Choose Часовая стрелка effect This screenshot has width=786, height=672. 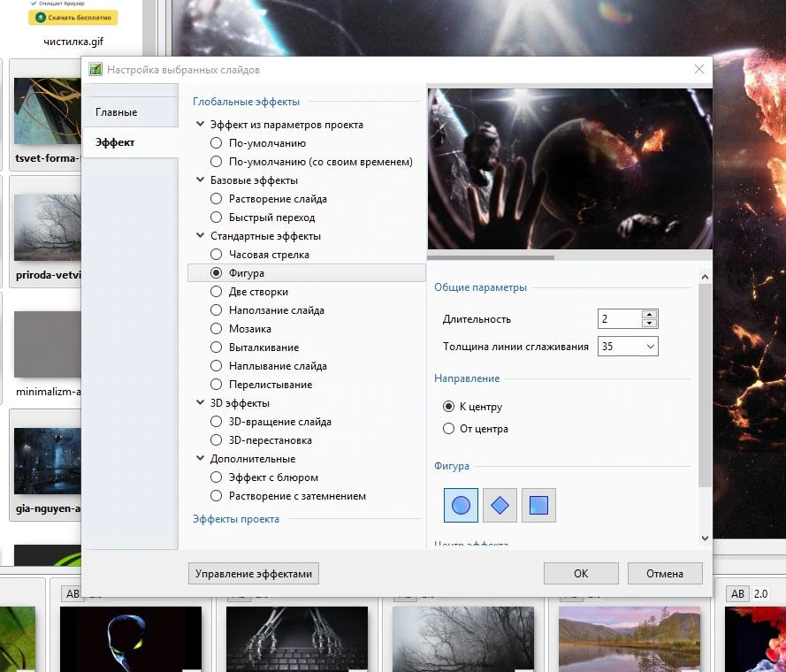216,255
